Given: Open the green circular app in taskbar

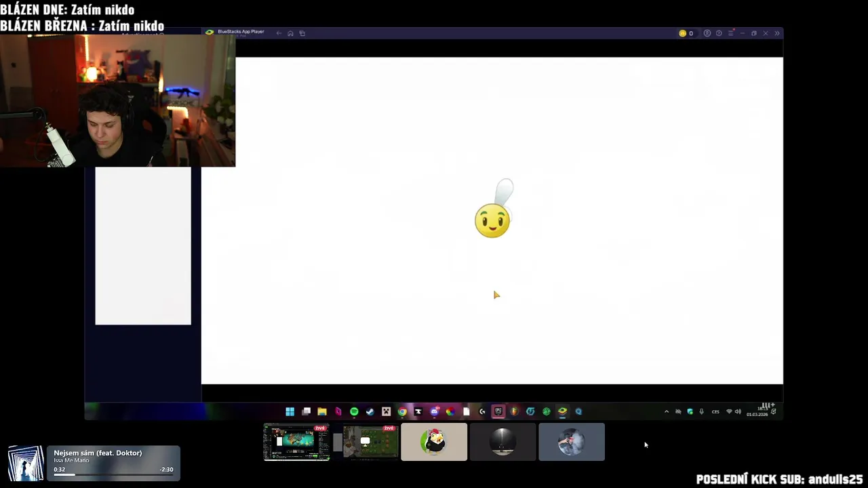Looking at the screenshot, I should point(547,411).
